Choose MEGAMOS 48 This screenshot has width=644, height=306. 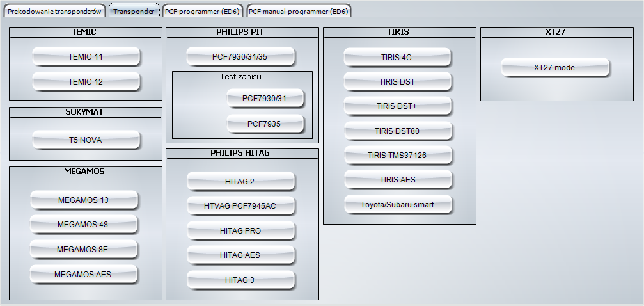pyautogui.click(x=83, y=225)
